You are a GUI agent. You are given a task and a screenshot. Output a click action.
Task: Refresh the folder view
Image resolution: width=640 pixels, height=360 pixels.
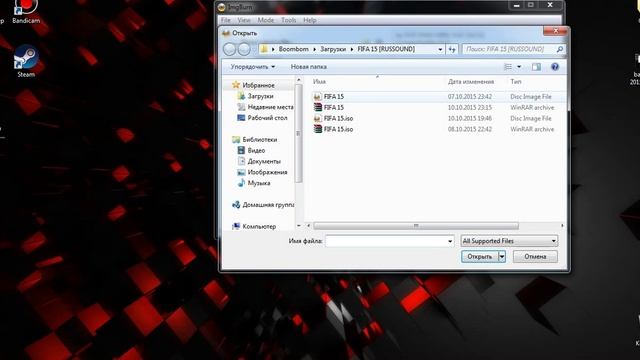(x=452, y=49)
